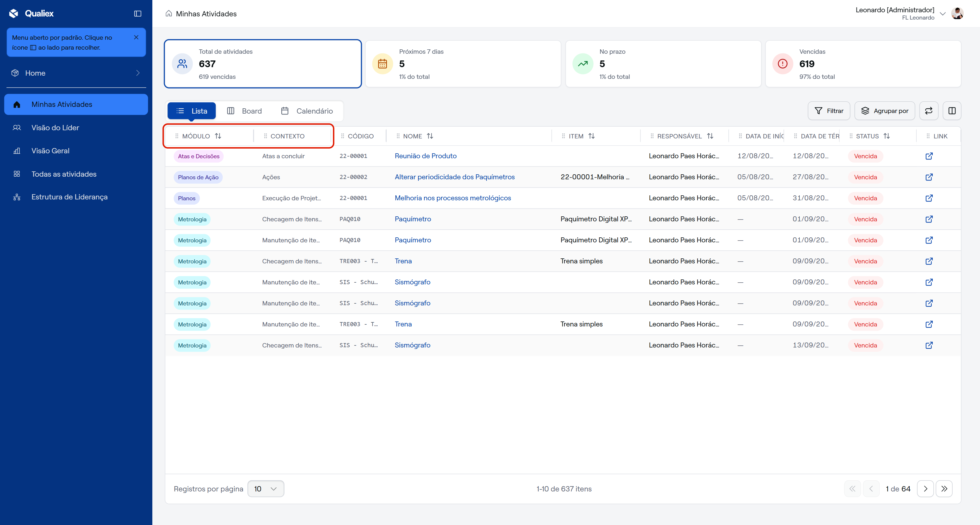Close the 'Menu aberto por padrão' notice
Screen dimensions: 980x525
click(x=136, y=37)
